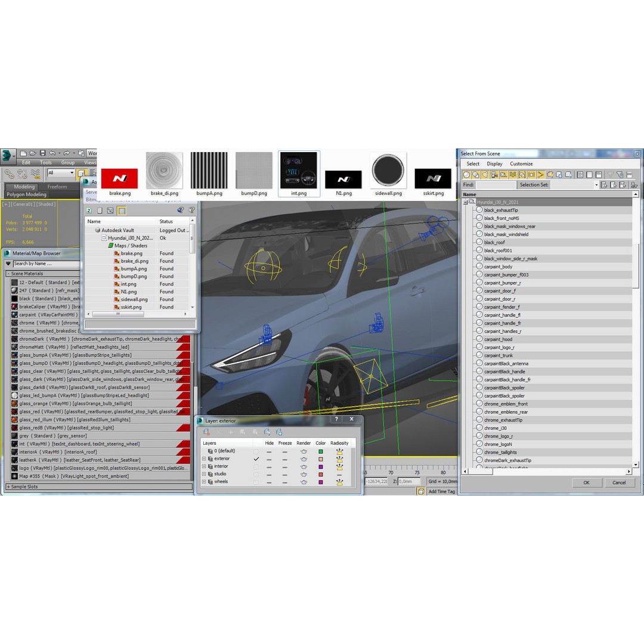Open the Display menu in Select From Scene
This screenshot has width=644, height=644.
point(494,164)
